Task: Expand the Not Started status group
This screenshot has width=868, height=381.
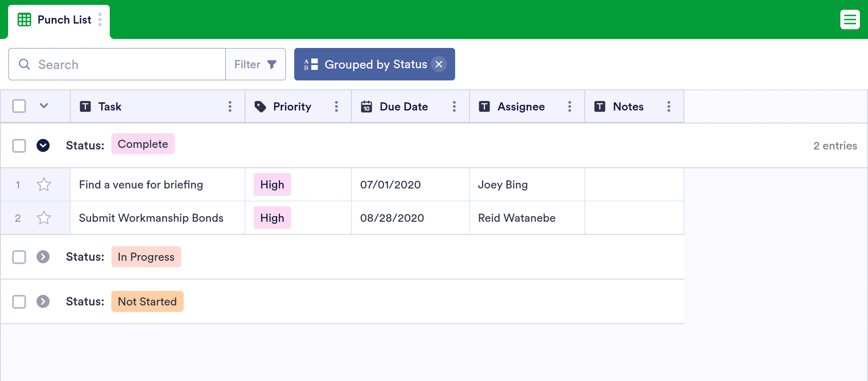Action: pyautogui.click(x=43, y=301)
